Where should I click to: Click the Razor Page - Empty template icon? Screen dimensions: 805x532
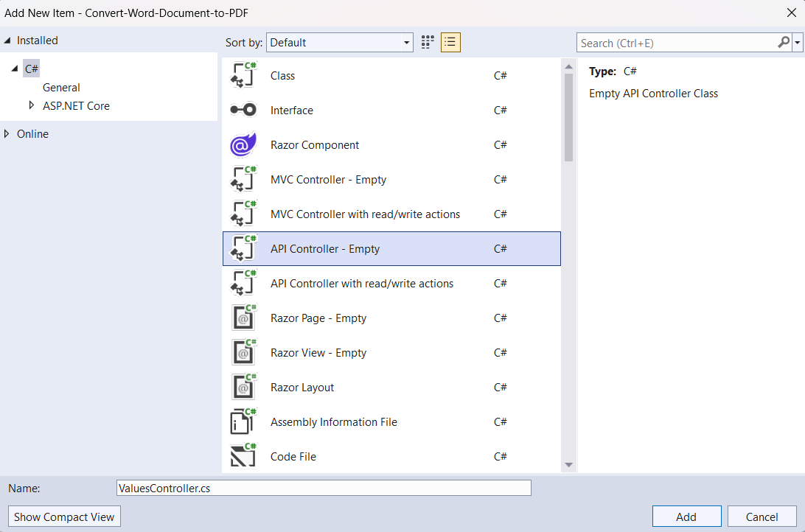point(243,318)
